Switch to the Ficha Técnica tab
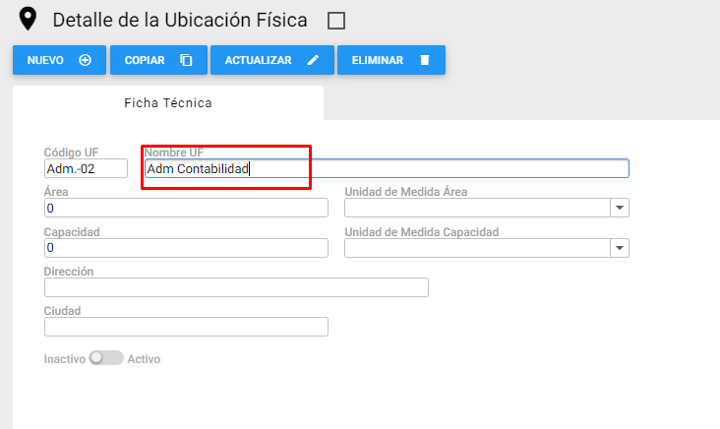 [168, 103]
